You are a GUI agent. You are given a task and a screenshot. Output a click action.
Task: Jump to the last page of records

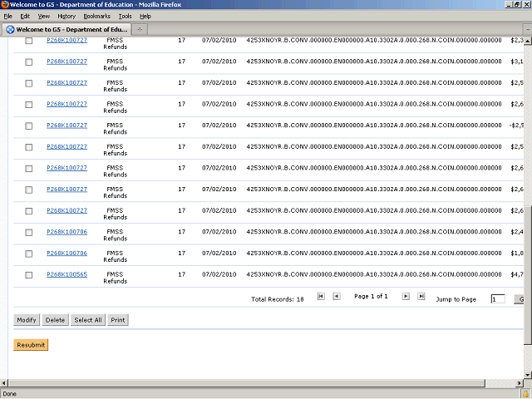421,296
